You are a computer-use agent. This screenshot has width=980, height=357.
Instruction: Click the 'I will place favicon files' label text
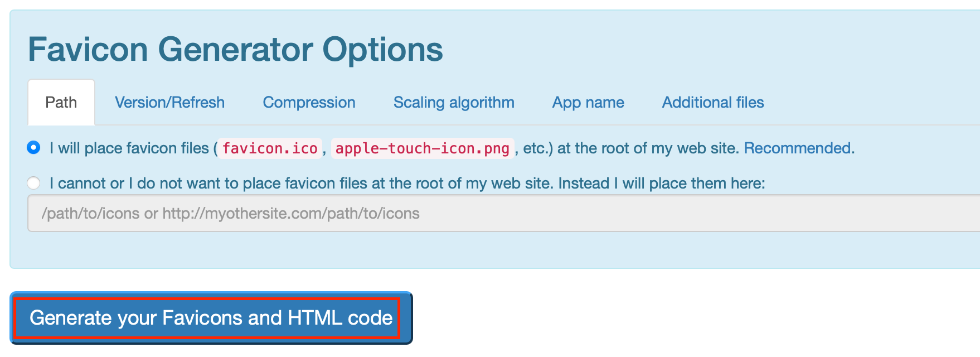129,148
